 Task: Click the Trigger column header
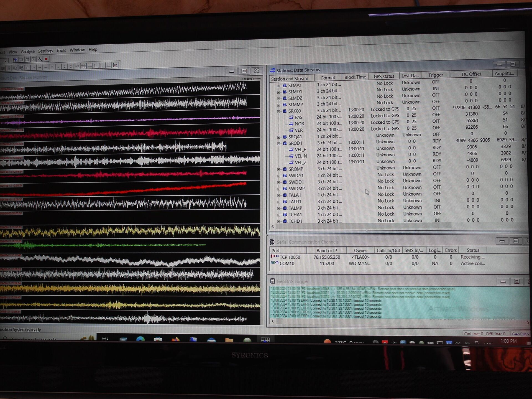pos(435,75)
